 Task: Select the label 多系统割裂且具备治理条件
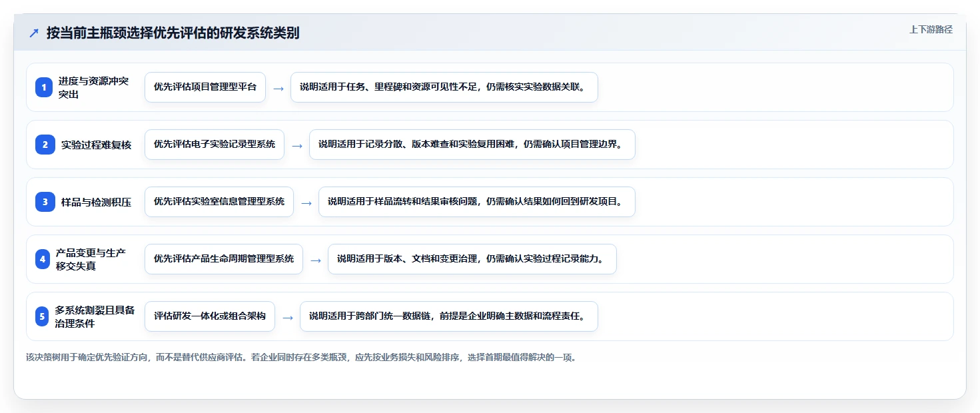pos(95,316)
